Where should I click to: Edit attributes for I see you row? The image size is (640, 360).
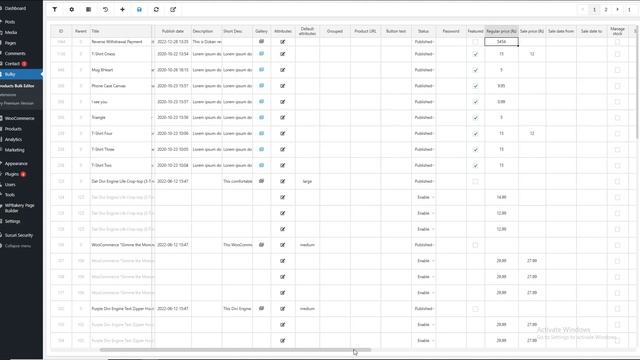click(x=282, y=102)
